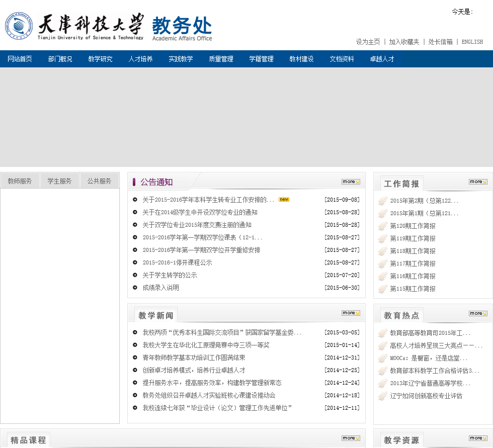
Task: Open 高校人才培养呈现三大亮点 article
Action: (x=436, y=345)
